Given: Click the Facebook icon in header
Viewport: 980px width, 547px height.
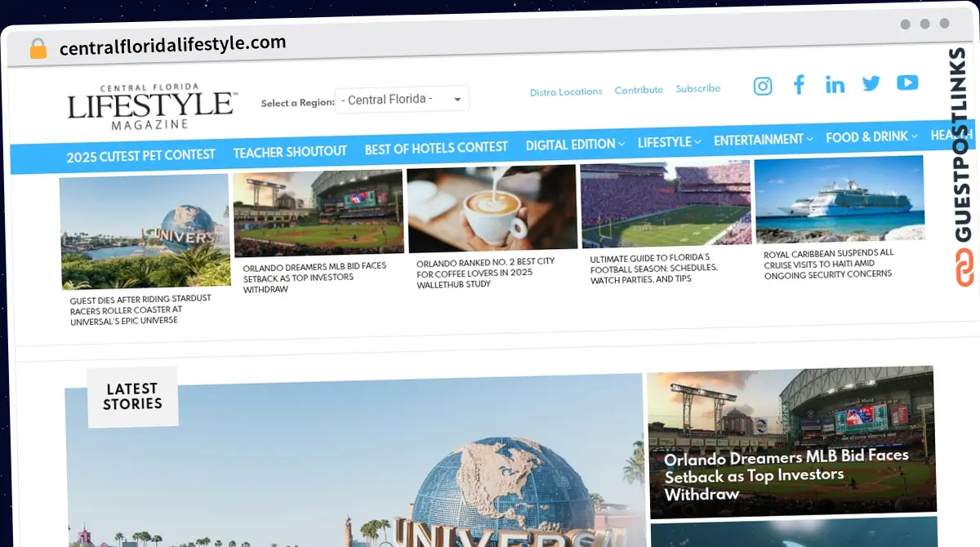Looking at the screenshot, I should [799, 85].
